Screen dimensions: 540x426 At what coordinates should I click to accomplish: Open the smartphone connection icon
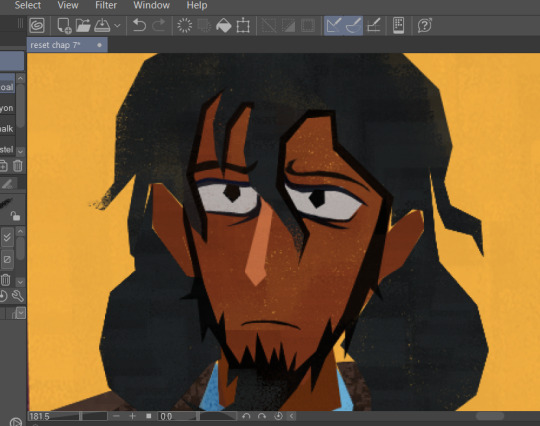click(398, 25)
